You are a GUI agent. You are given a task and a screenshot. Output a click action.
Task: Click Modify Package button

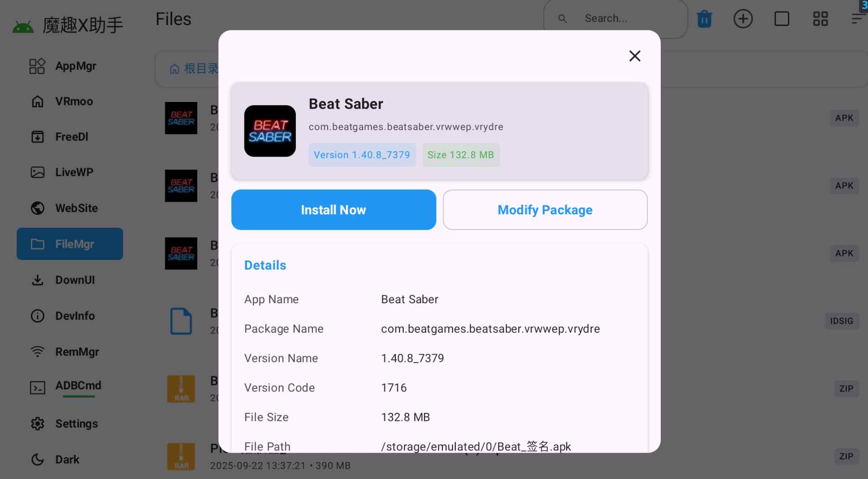click(545, 210)
